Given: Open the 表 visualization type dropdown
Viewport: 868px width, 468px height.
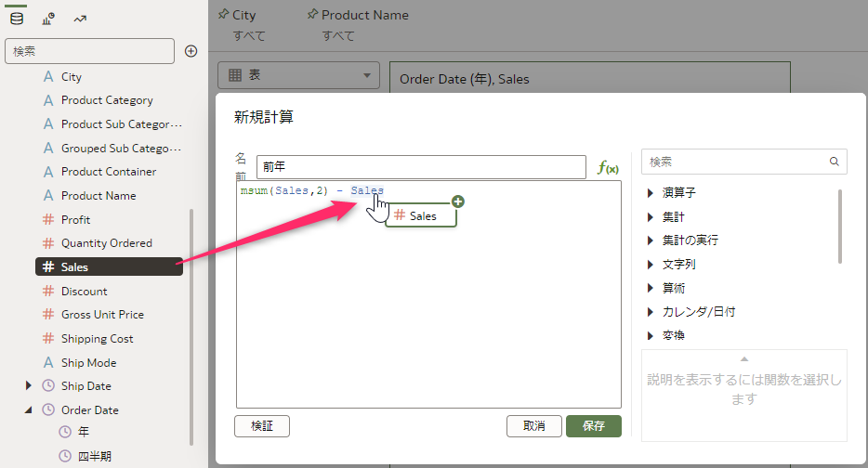Looking at the screenshot, I should click(298, 75).
